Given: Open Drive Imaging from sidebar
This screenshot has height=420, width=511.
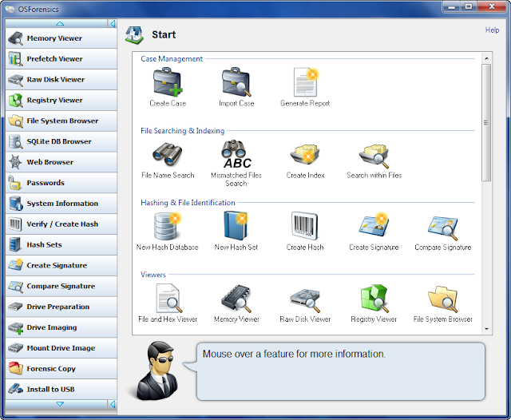Looking at the screenshot, I should (61, 327).
